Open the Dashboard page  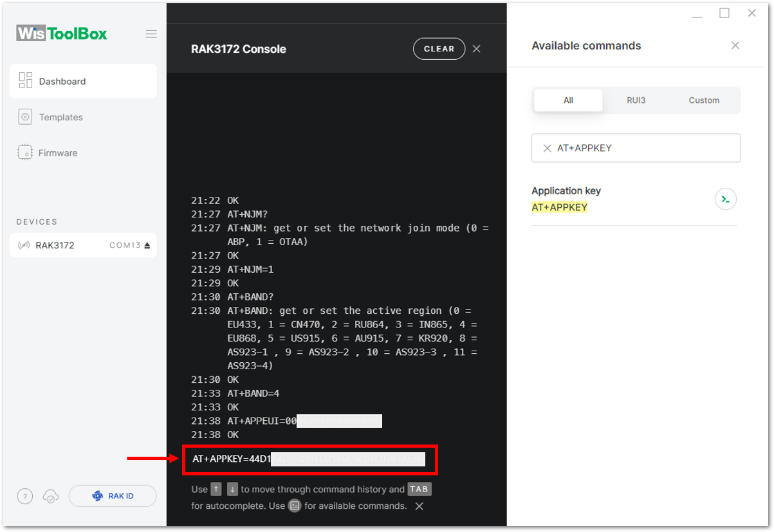point(83,81)
